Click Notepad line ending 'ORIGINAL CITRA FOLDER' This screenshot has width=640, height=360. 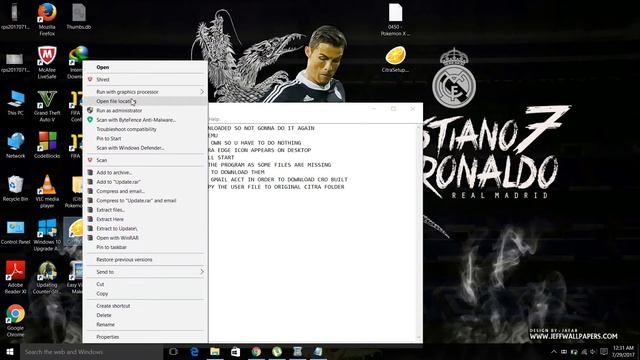(x=276, y=187)
